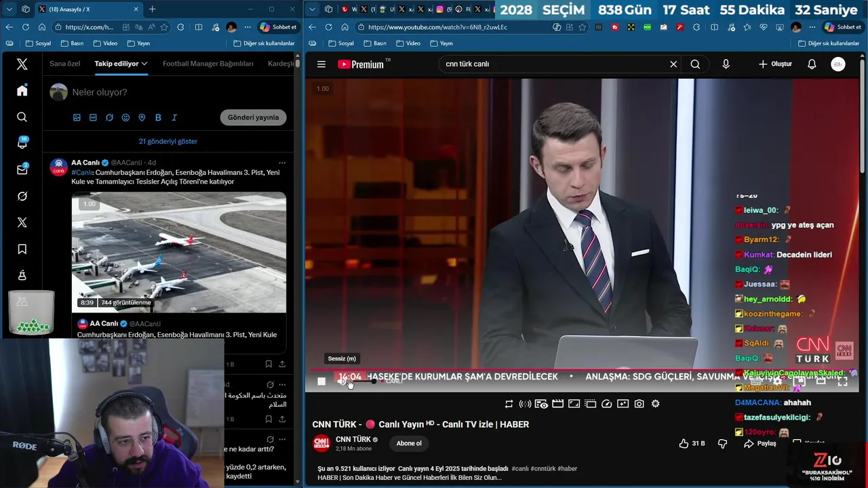This screenshot has width=868, height=488.
Task: Enter fullscreen on the YouTube player
Action: (842, 381)
